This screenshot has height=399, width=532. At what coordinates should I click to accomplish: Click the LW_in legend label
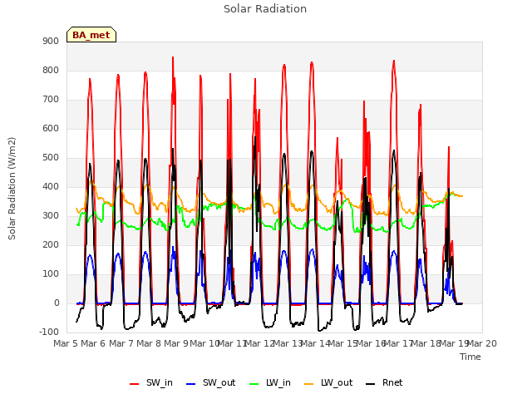coord(278,382)
